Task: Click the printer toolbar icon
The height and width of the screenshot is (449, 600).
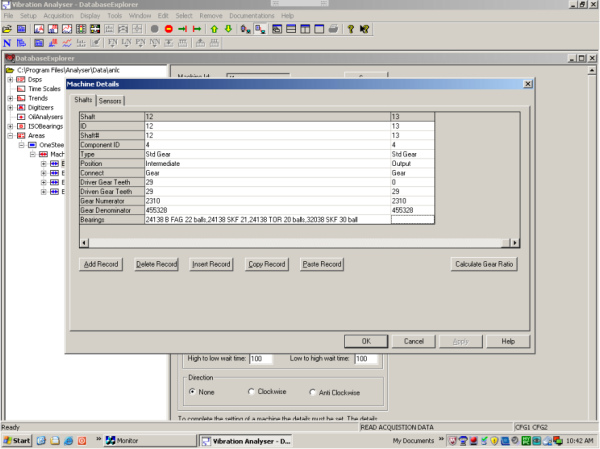Action: coord(333,29)
